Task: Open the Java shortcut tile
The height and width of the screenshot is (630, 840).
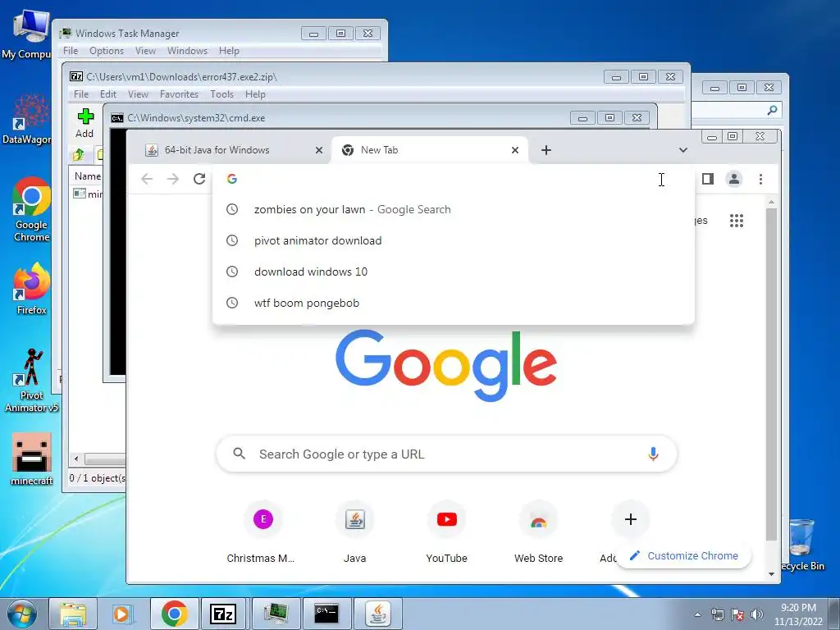Action: coord(354,532)
